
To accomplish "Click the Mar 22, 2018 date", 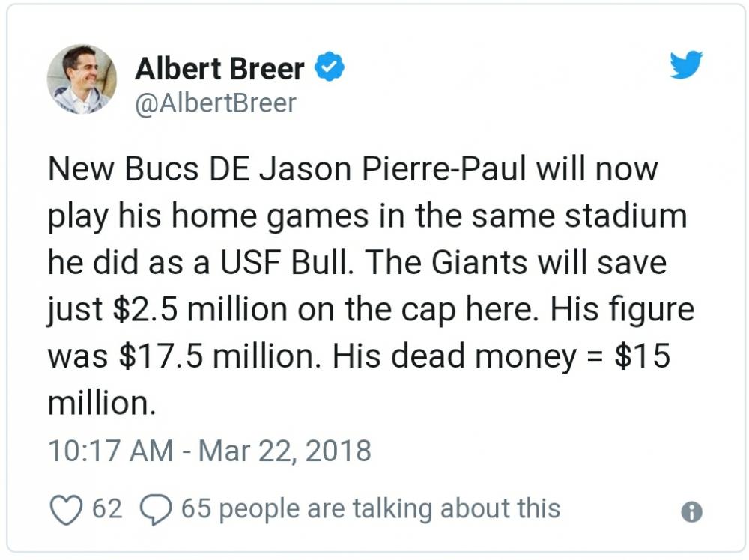I will pyautogui.click(x=284, y=451).
